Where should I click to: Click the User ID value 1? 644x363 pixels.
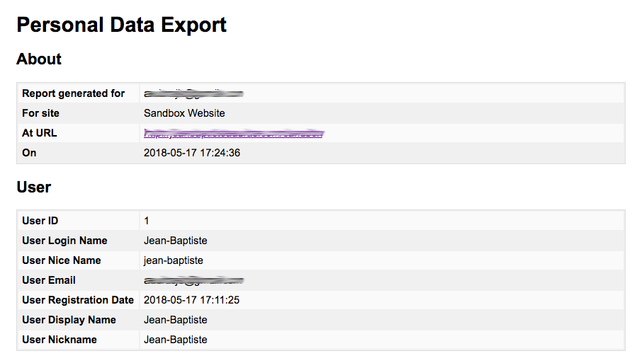tap(147, 221)
